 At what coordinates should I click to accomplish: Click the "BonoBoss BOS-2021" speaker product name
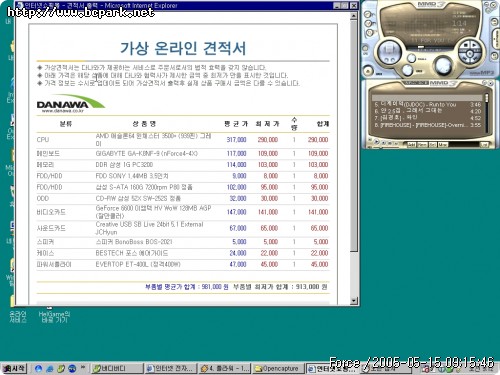pyautogui.click(x=134, y=242)
